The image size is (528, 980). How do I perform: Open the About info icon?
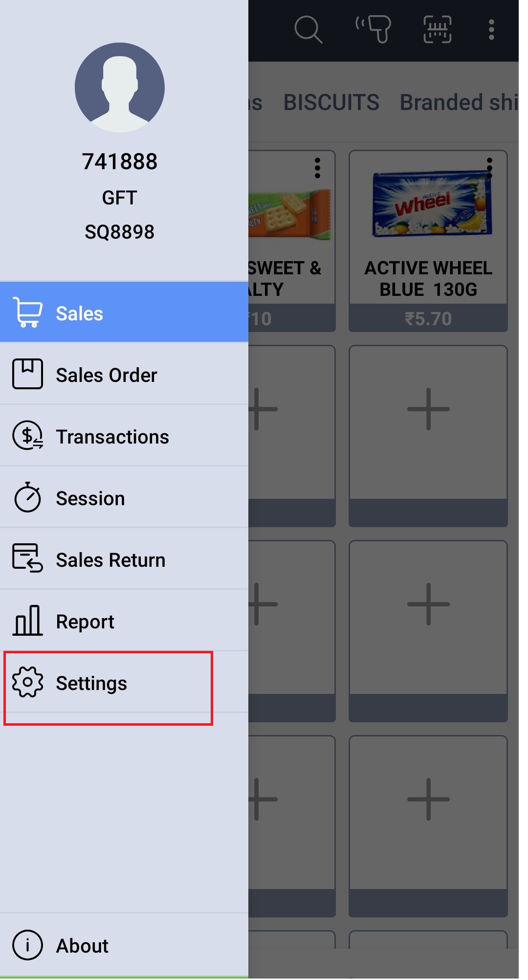pyautogui.click(x=28, y=945)
